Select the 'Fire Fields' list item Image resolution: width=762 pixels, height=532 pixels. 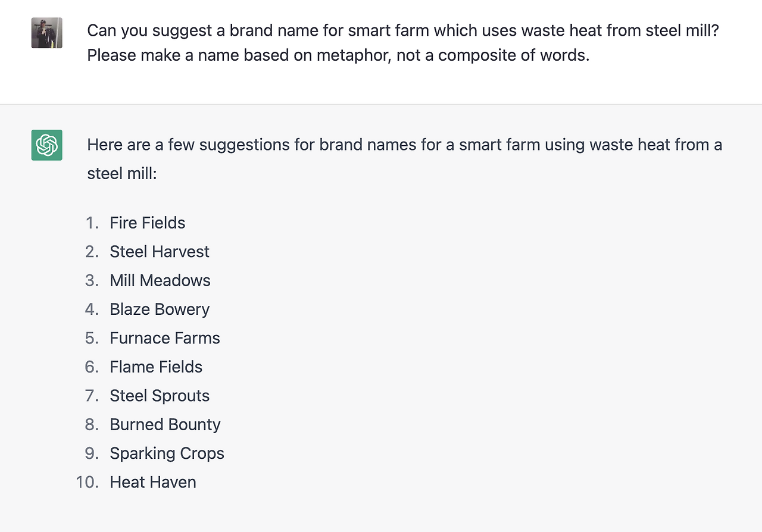(x=147, y=223)
